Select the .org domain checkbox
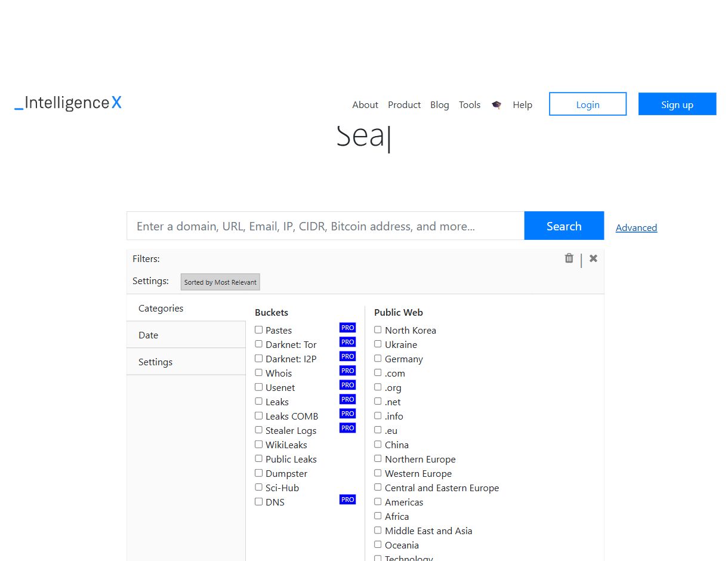The height and width of the screenshot is (561, 728). click(x=378, y=387)
